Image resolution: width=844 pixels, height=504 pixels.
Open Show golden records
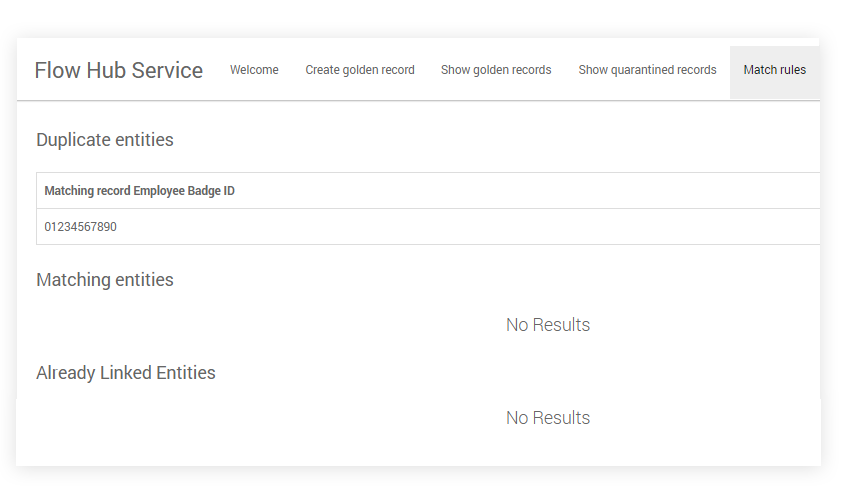(496, 70)
